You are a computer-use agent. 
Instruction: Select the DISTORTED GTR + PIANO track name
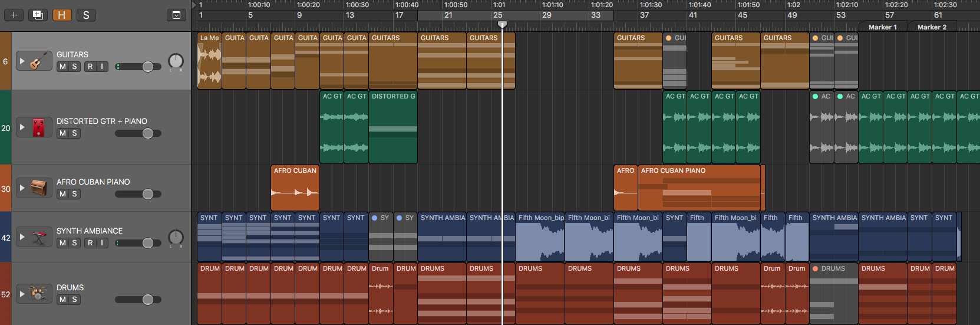tap(102, 121)
